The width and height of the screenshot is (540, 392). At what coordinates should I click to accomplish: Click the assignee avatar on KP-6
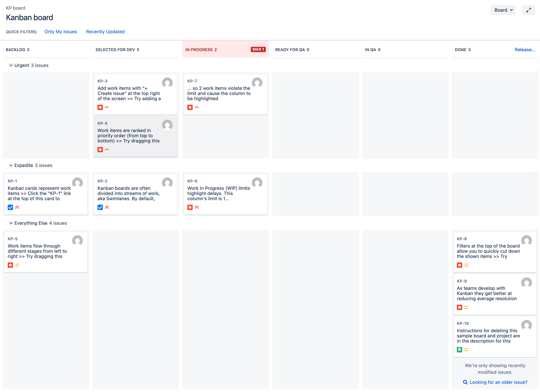click(257, 182)
